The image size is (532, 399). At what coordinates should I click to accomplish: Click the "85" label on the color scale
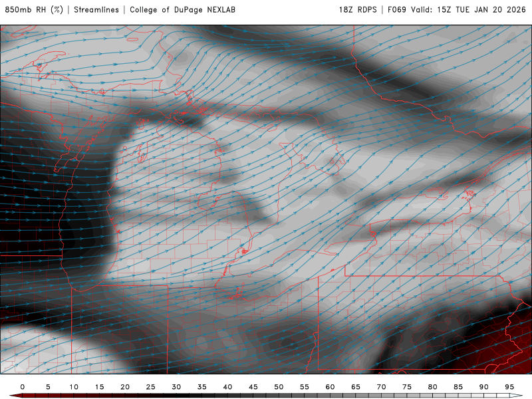[x=458, y=387]
